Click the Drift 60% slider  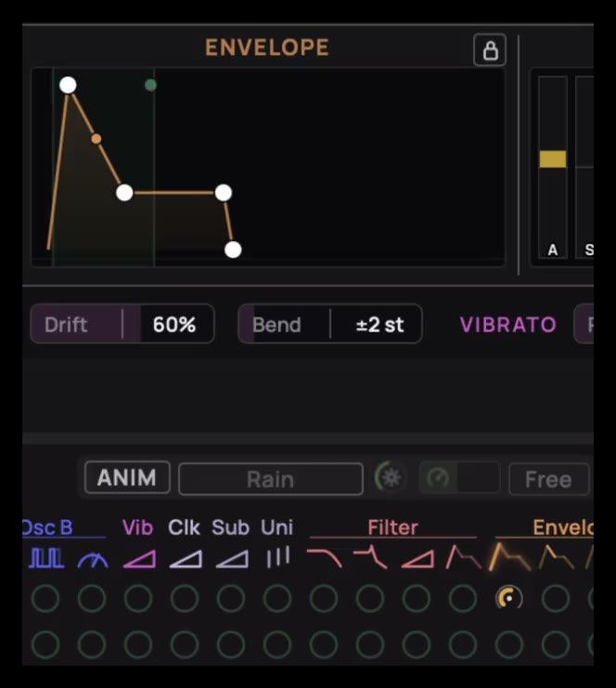[x=122, y=324]
